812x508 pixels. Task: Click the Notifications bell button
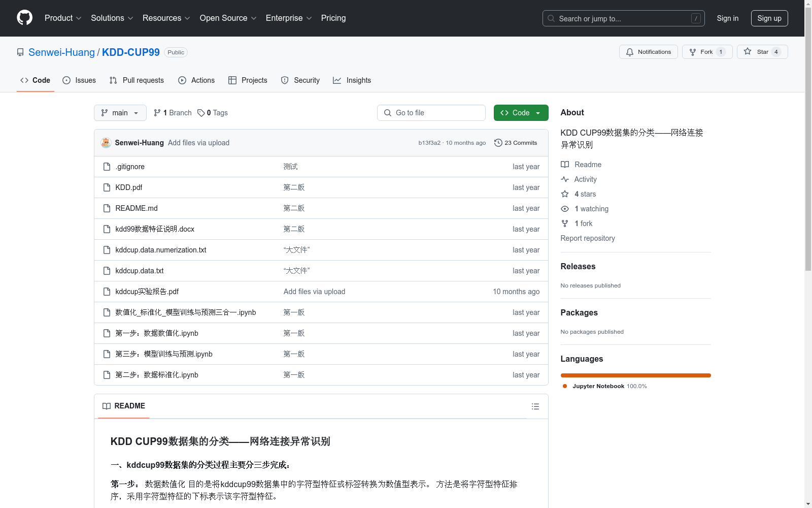point(648,52)
